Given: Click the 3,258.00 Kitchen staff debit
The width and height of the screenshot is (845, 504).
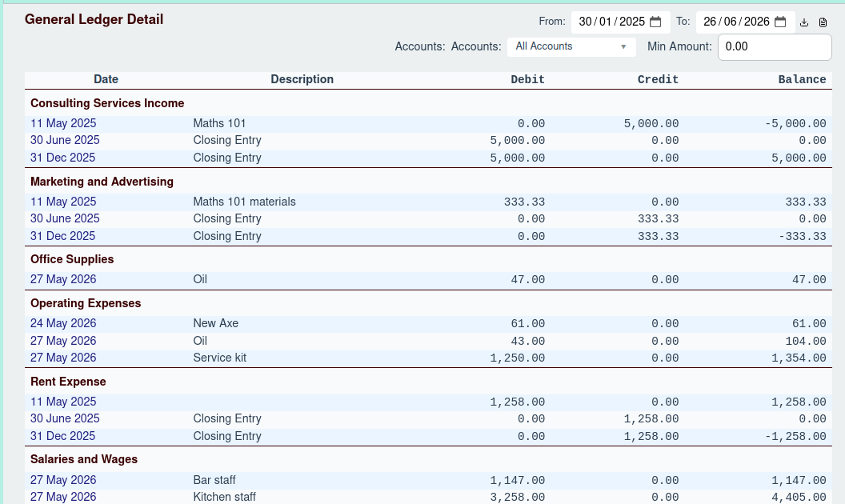Looking at the screenshot, I should (x=518, y=498).
